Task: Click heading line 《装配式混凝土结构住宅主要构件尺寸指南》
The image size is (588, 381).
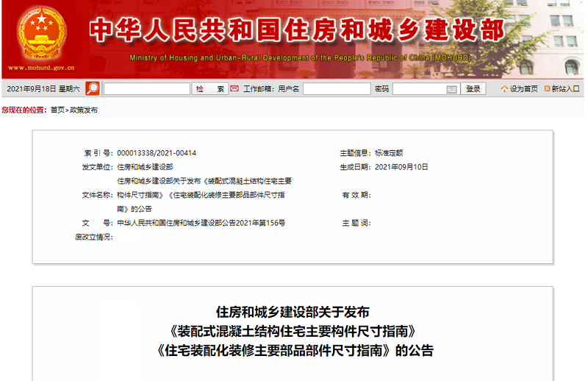Action: point(293,332)
